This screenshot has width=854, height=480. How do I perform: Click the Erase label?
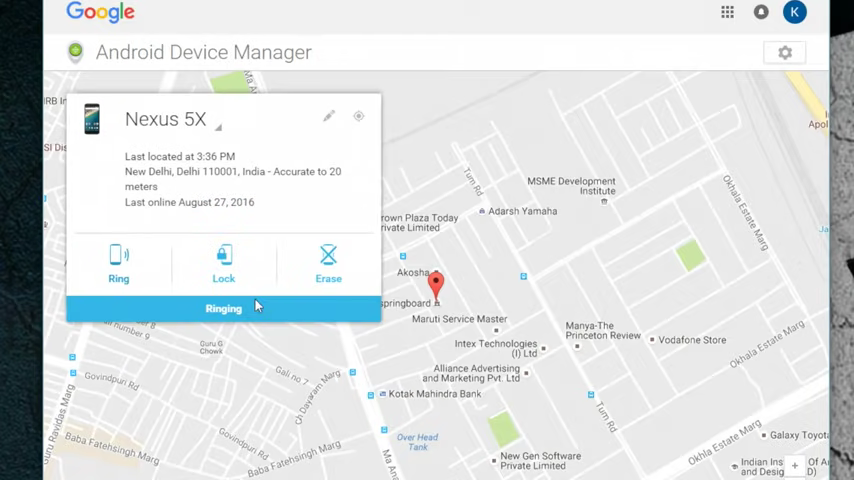[x=328, y=278]
